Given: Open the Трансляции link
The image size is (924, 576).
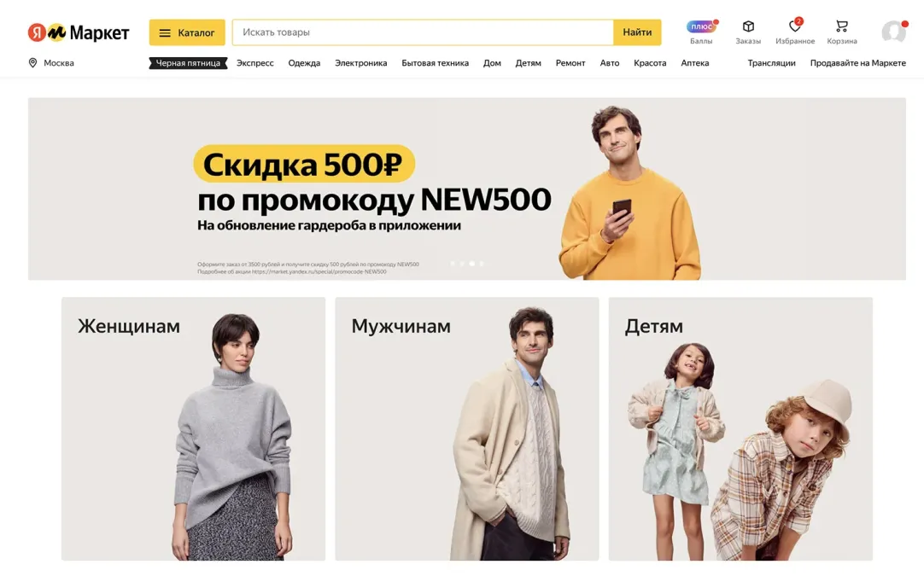Looking at the screenshot, I should (771, 63).
